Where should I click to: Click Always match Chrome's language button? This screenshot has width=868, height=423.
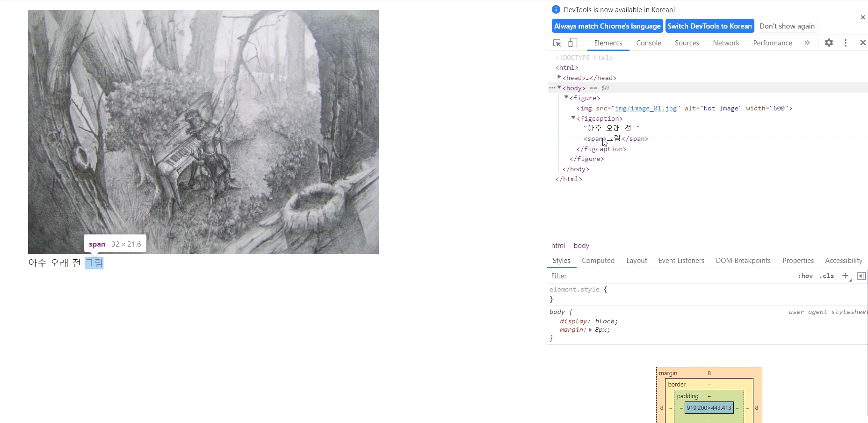[x=607, y=26]
